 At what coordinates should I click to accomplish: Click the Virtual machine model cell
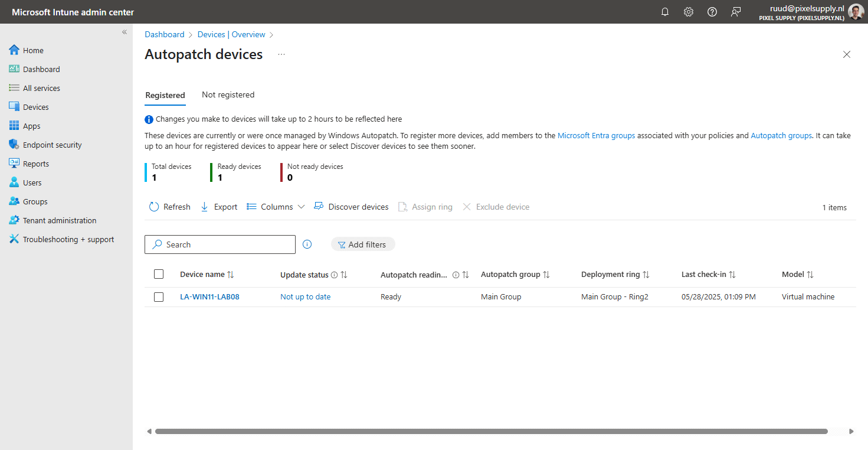pyautogui.click(x=808, y=297)
